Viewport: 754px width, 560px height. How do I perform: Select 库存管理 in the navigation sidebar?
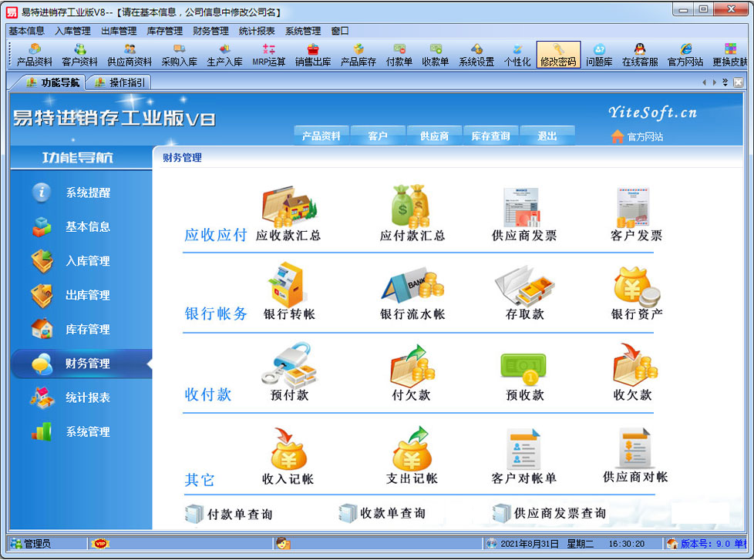(87, 329)
